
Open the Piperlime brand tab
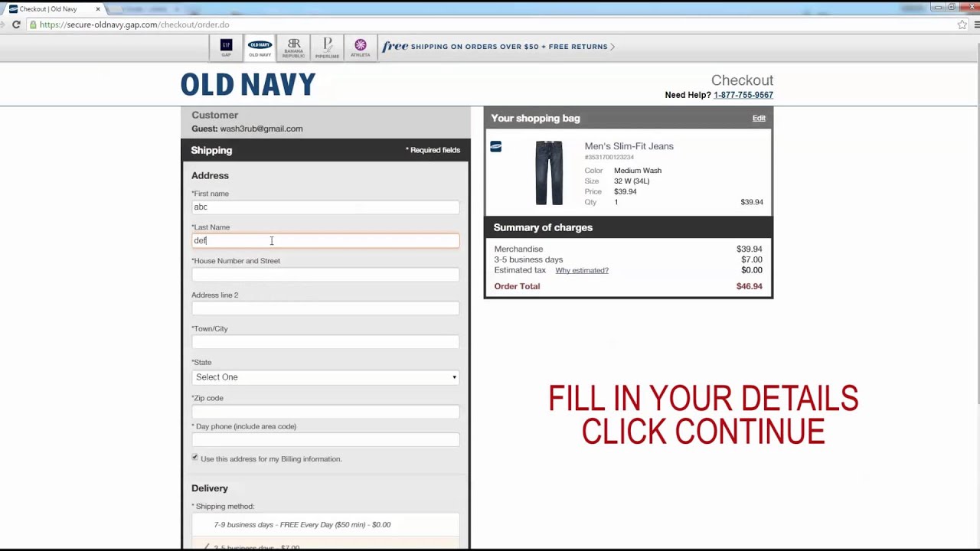[327, 47]
